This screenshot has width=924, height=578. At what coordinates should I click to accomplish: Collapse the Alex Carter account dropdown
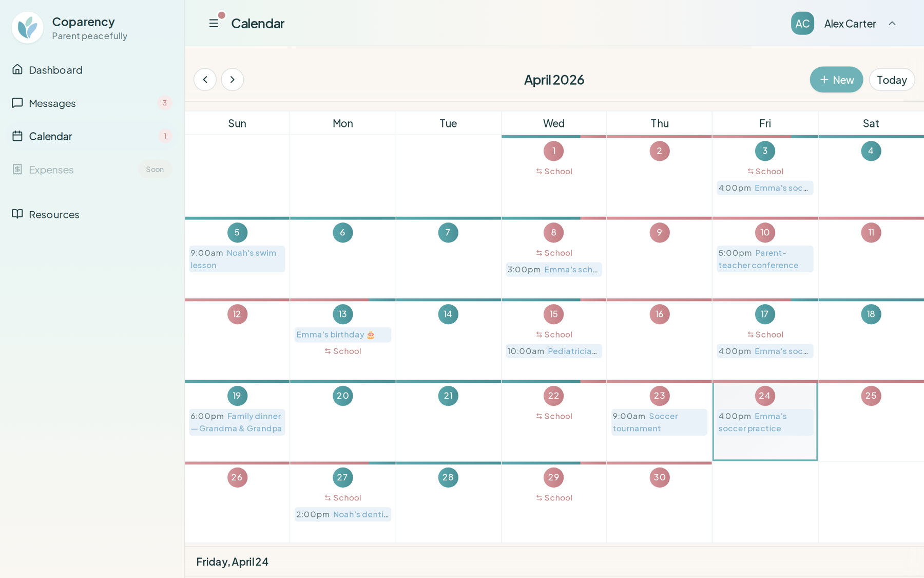tap(893, 23)
